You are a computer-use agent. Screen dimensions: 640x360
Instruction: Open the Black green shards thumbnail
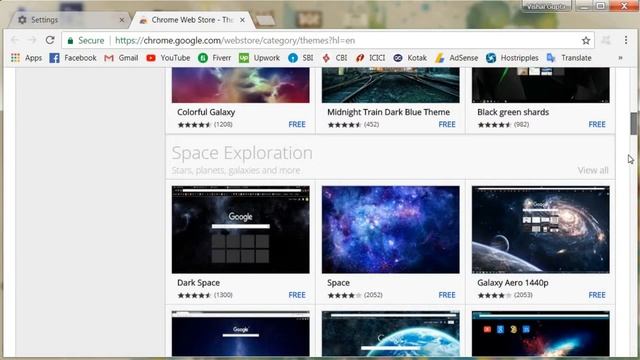point(540,85)
